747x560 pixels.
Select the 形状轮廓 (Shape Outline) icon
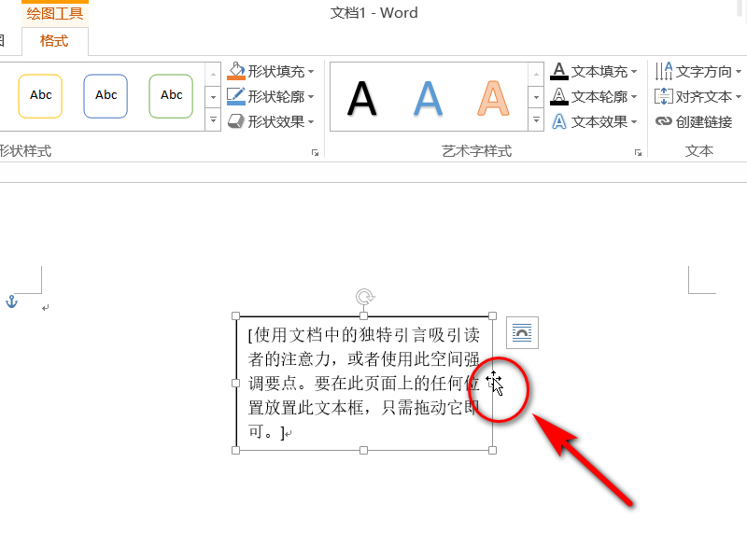[236, 96]
